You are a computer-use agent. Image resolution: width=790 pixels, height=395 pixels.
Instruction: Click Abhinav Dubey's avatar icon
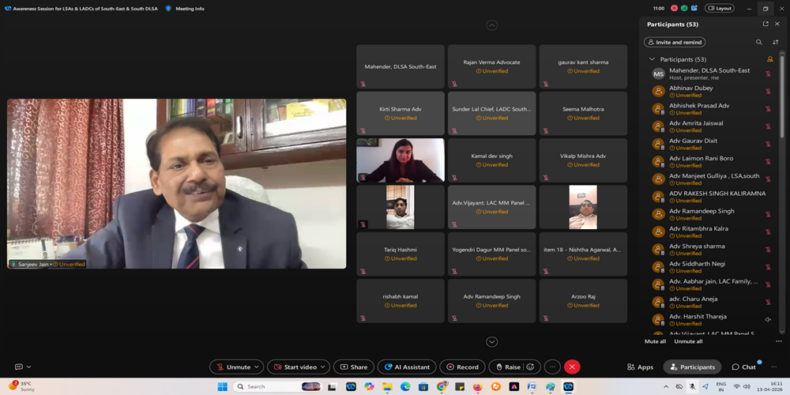[659, 91]
